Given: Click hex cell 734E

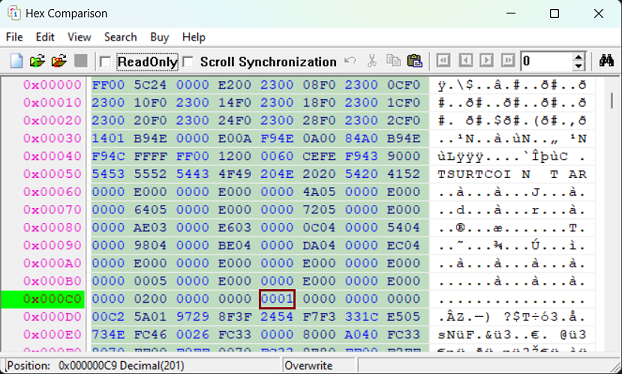Looking at the screenshot, I should [x=108, y=335].
